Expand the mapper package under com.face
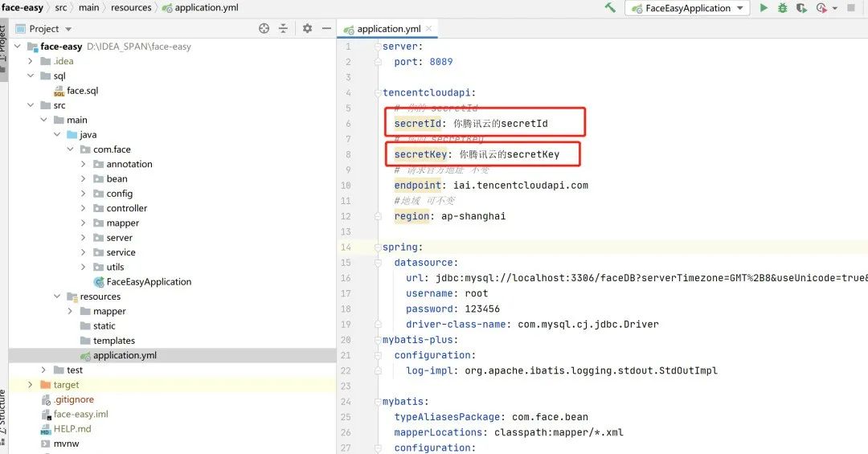 [83, 223]
